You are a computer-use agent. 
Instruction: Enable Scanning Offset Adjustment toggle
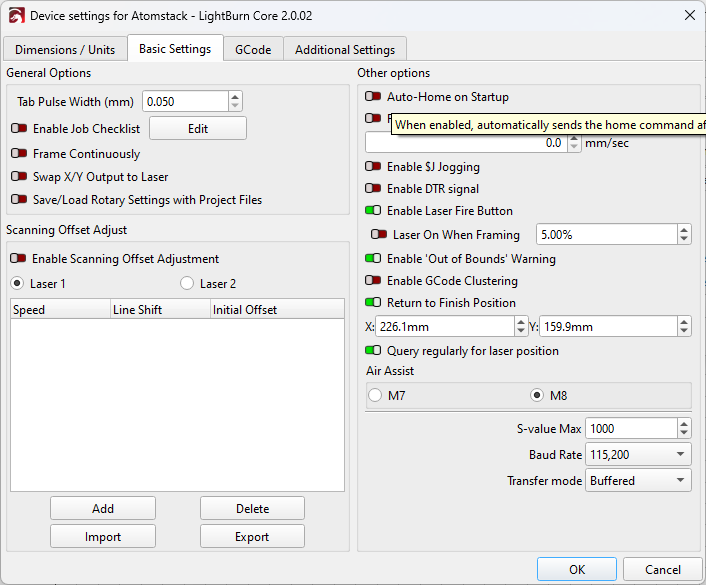(x=19, y=259)
